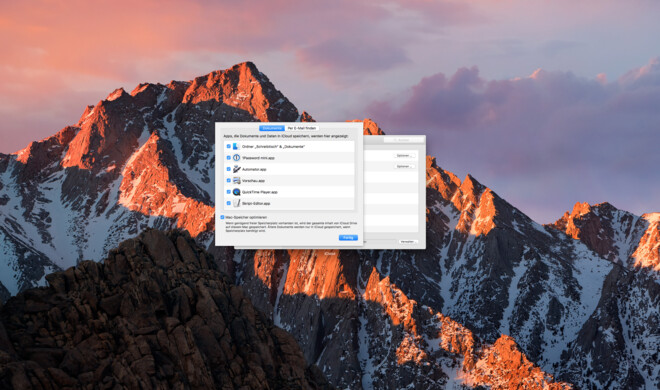The width and height of the screenshot is (660, 390).
Task: Select the Automator.app row text
Action: [254, 170]
